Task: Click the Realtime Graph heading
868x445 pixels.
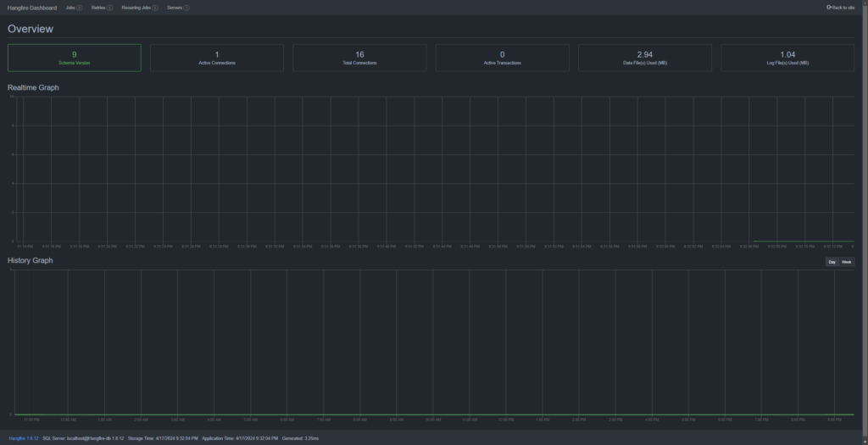Action: pyautogui.click(x=33, y=87)
